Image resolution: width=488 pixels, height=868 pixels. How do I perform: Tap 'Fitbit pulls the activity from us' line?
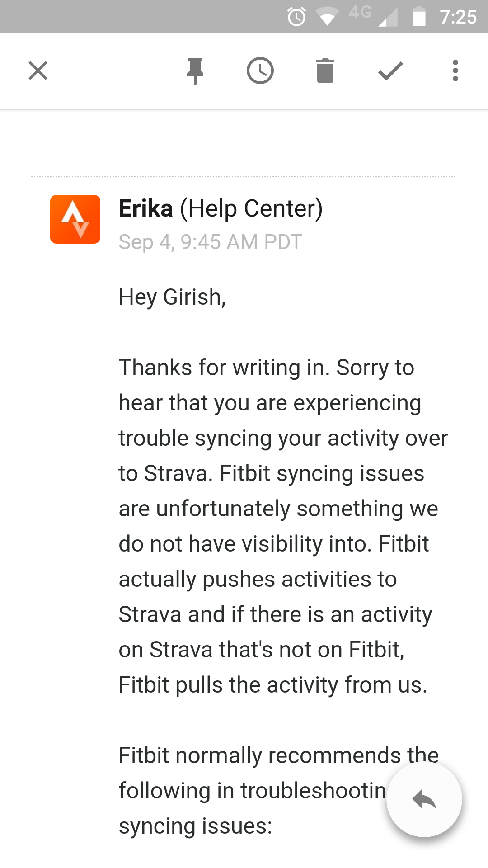(x=273, y=685)
